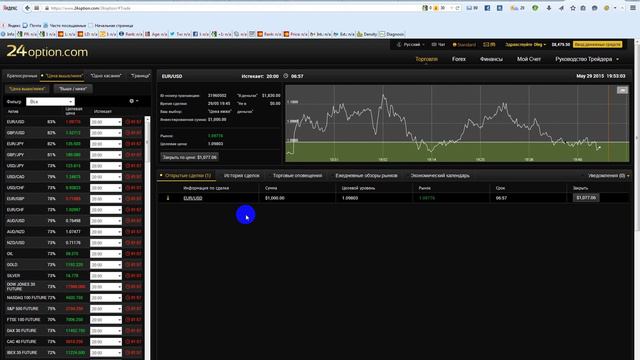Switch to the Ежедневные обзоры рынков tab

click(366, 176)
